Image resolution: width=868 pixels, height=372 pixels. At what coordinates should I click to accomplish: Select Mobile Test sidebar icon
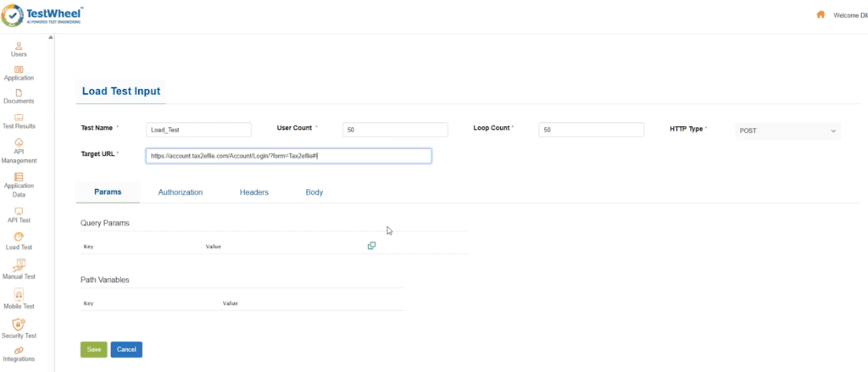[19, 294]
